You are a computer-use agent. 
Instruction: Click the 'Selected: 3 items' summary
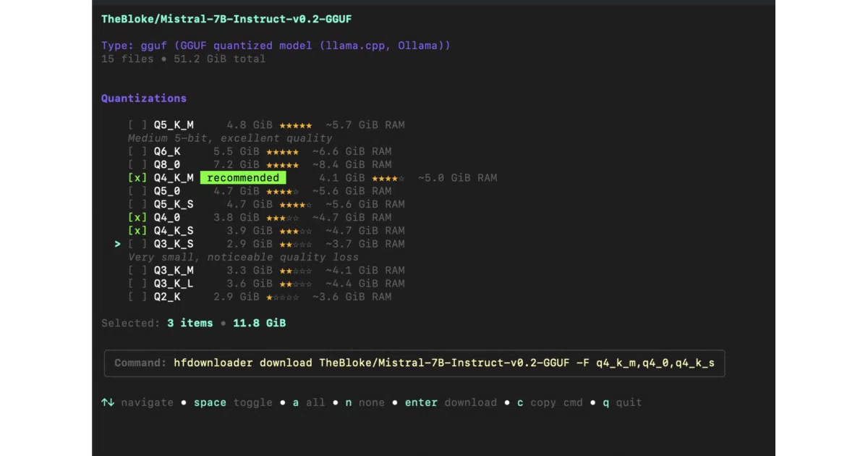[157, 323]
